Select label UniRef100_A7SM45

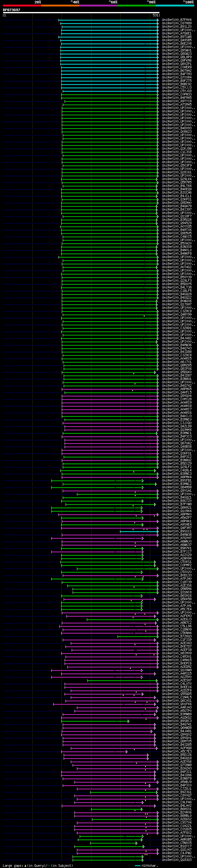(x=176, y=104)
